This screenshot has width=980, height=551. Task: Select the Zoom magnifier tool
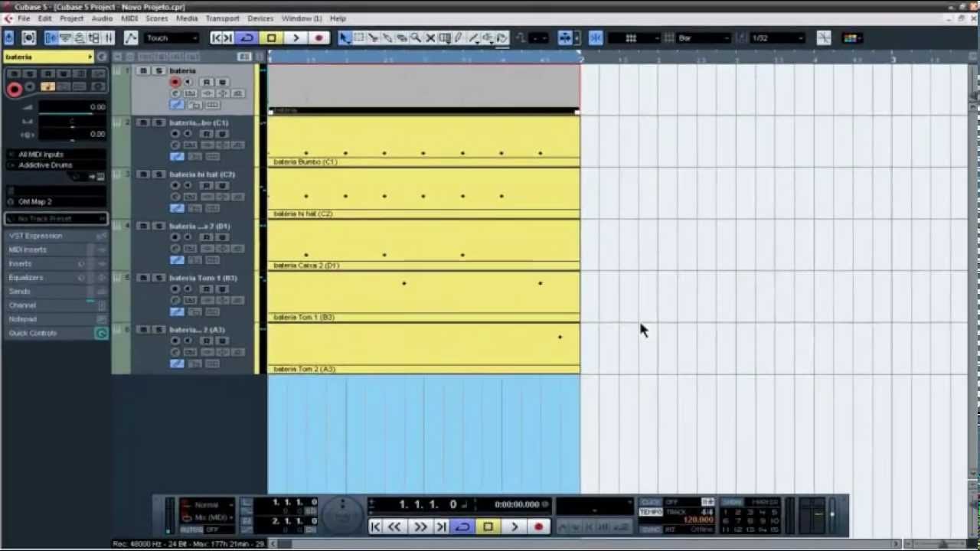(416, 37)
